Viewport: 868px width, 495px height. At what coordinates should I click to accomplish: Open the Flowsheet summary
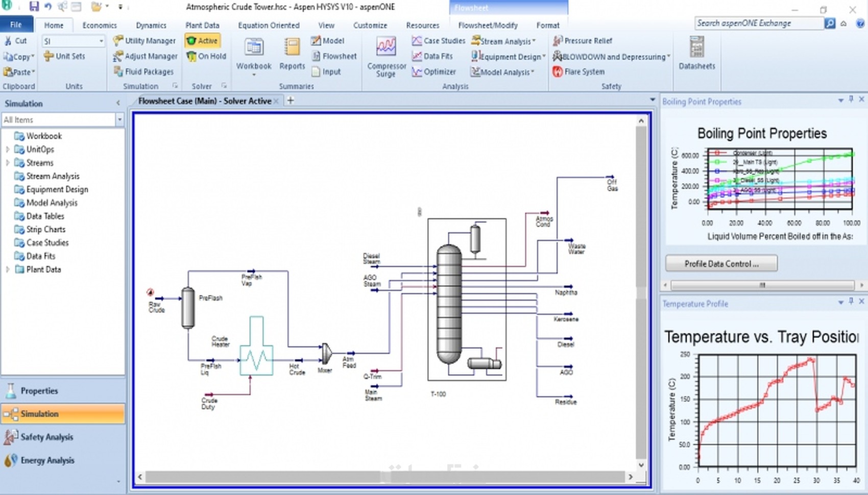click(x=334, y=56)
